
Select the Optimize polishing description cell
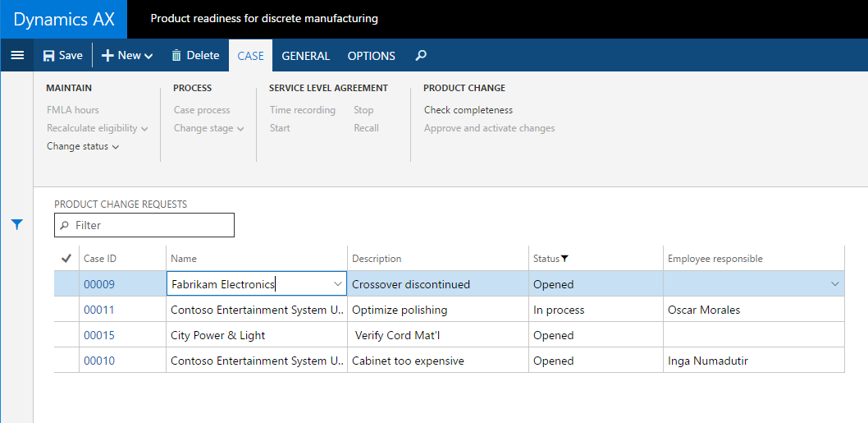[438, 310]
